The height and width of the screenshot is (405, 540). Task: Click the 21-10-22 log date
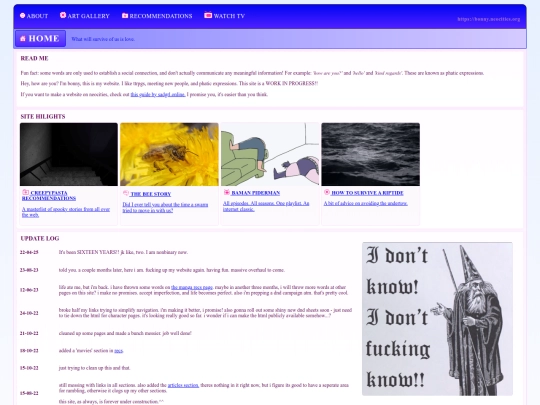point(29,333)
